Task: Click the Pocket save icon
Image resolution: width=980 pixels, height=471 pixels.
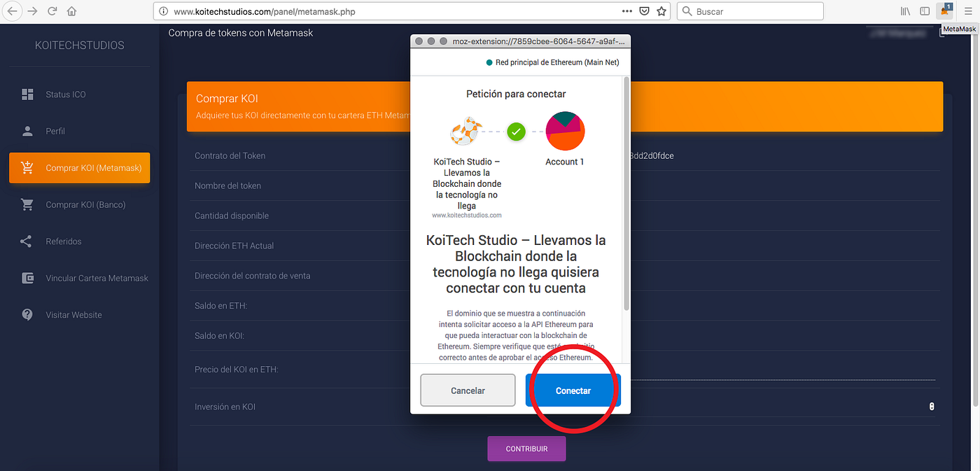Action: coord(644,11)
